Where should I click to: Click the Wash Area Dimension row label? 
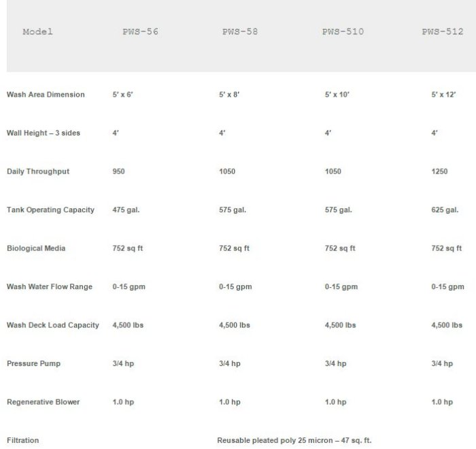(x=46, y=95)
